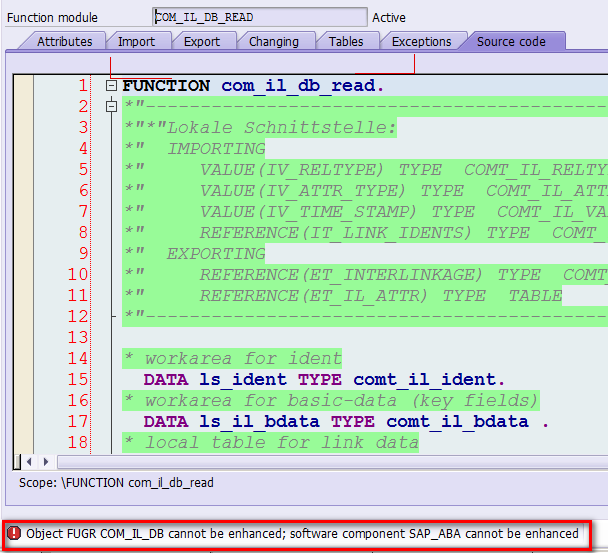Collapse the FUNCTION block at line 1

click(111, 85)
